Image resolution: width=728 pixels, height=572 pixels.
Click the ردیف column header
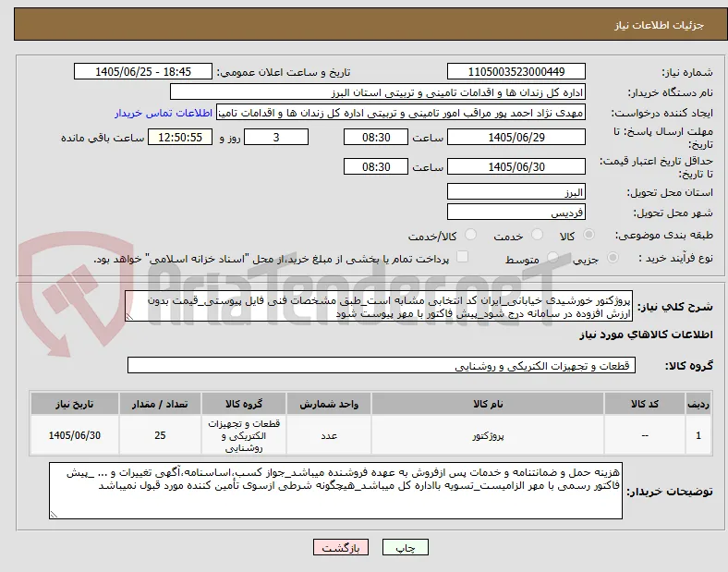[x=698, y=404]
